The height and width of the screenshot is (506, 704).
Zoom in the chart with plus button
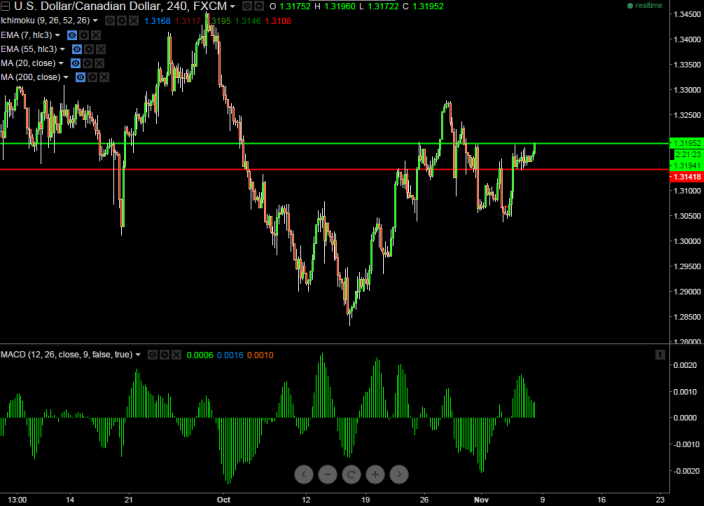click(x=375, y=474)
